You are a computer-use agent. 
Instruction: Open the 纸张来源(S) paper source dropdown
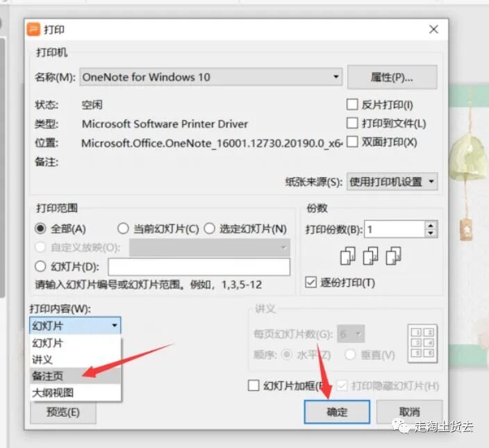point(392,181)
